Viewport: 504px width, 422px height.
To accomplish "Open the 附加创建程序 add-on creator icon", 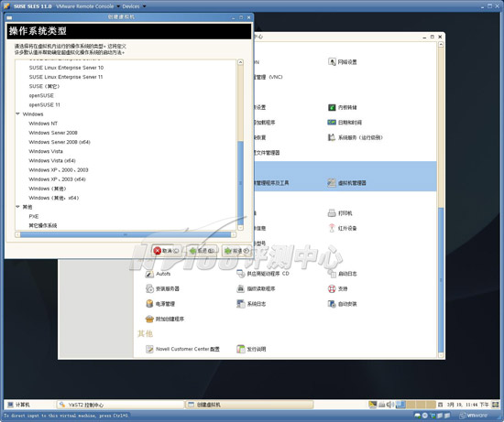I will (x=149, y=319).
